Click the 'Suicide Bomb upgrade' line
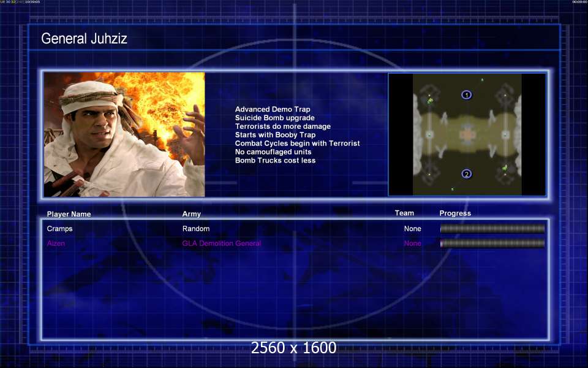 click(x=275, y=118)
